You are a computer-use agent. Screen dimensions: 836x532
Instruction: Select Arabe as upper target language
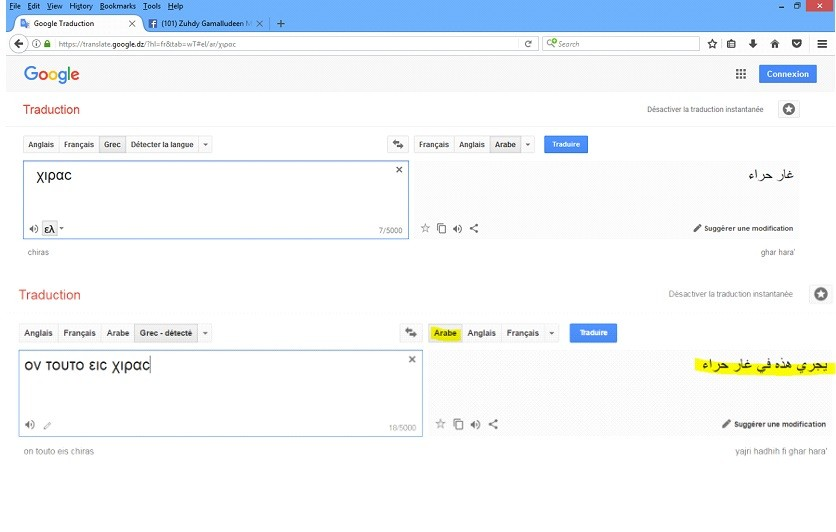pyautogui.click(x=505, y=144)
